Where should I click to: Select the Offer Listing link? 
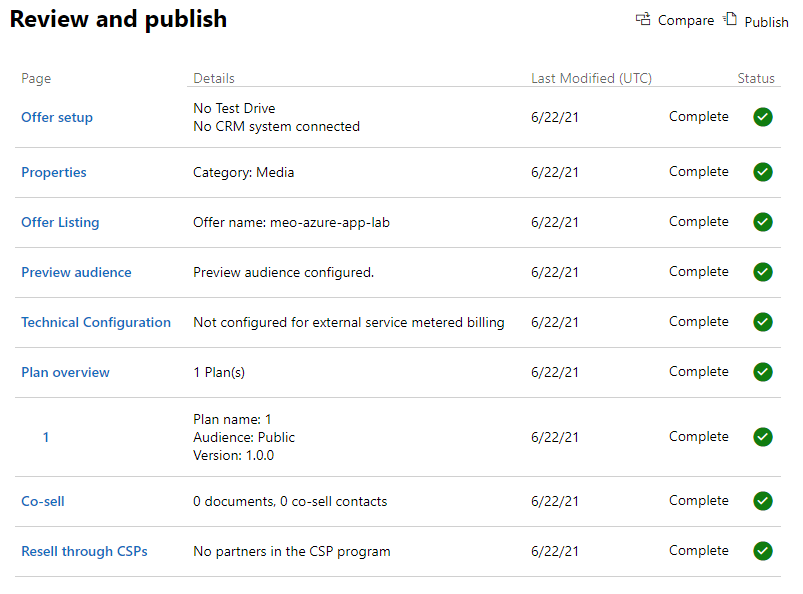[x=60, y=221]
